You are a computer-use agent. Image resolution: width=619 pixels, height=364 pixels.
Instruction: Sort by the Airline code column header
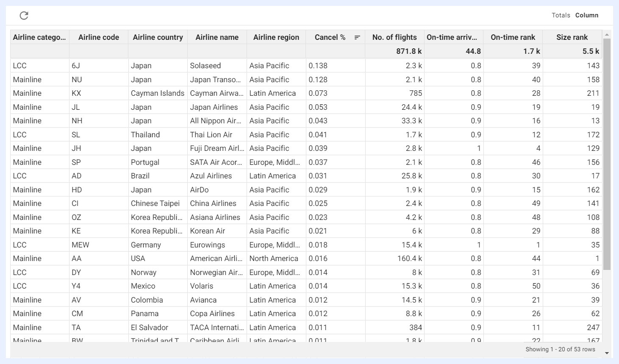[99, 37]
